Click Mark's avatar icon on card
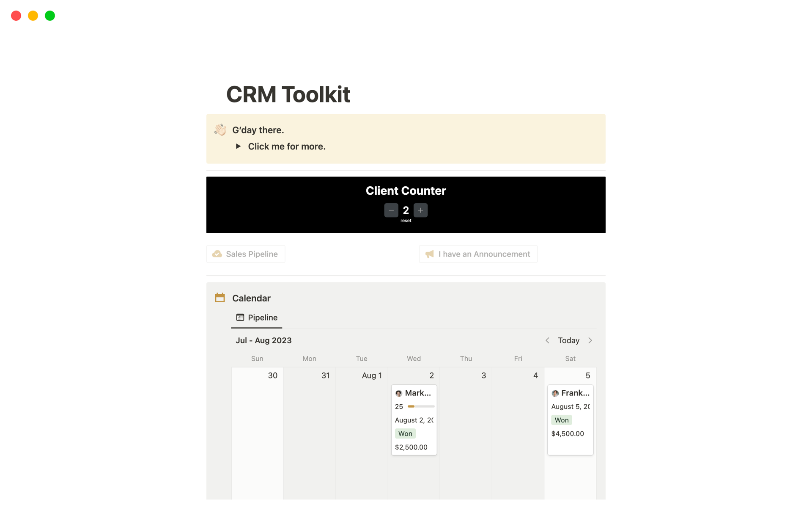 [x=398, y=393]
